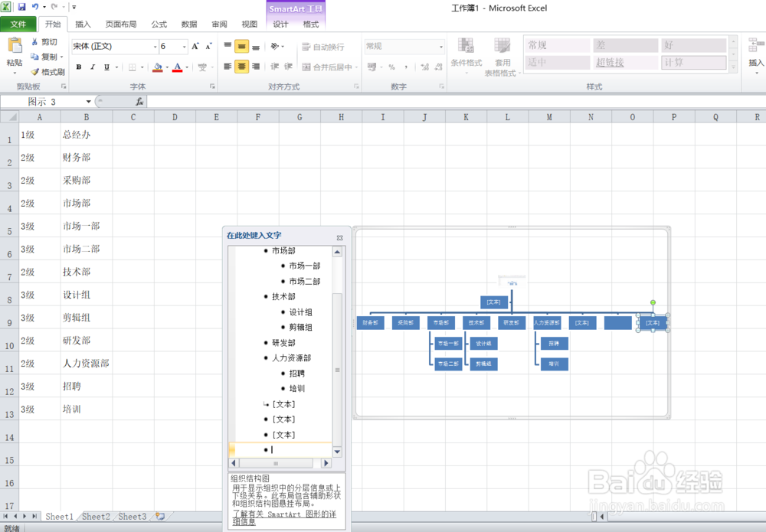Increase font size with the large A icon
766x532 pixels.
[x=195, y=47]
